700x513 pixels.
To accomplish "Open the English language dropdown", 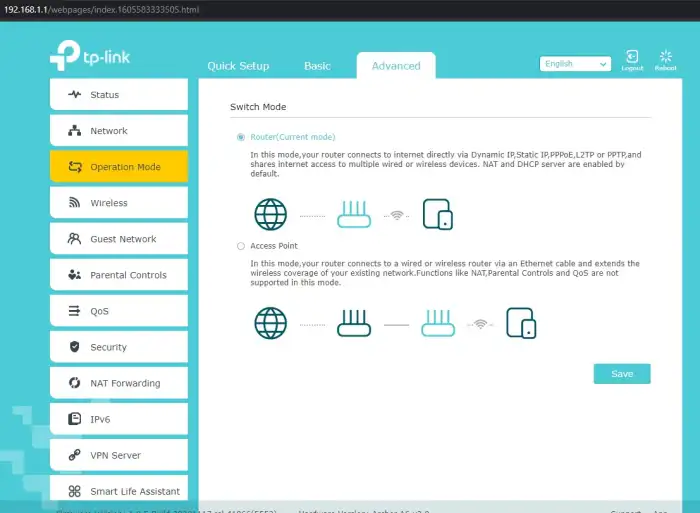I will (x=575, y=64).
